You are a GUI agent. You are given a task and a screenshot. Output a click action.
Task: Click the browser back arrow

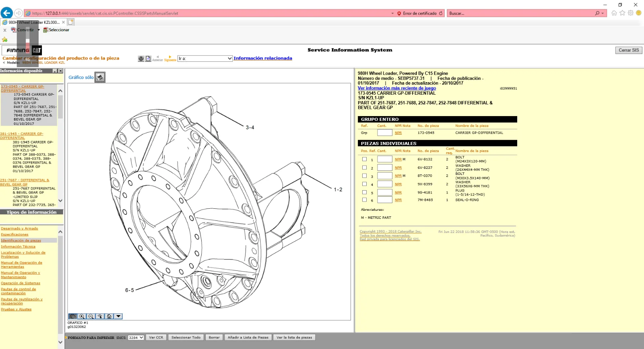[x=6, y=13]
